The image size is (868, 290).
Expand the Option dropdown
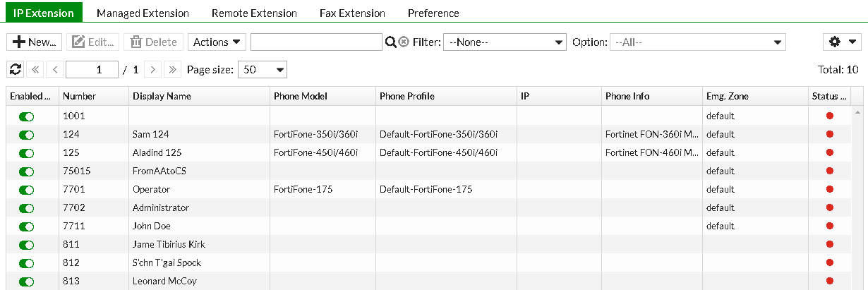pos(697,42)
